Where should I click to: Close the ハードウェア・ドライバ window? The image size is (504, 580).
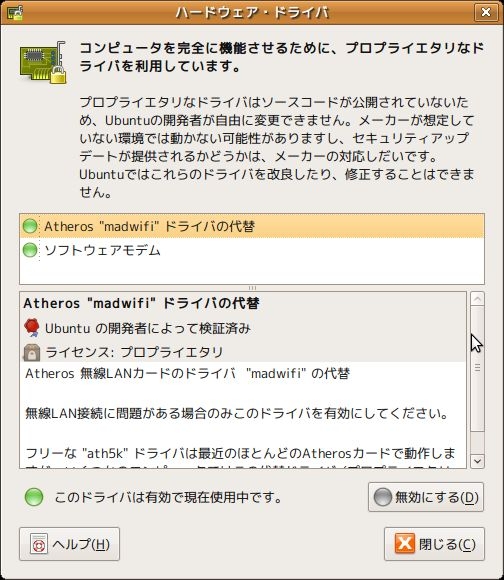(x=486, y=12)
